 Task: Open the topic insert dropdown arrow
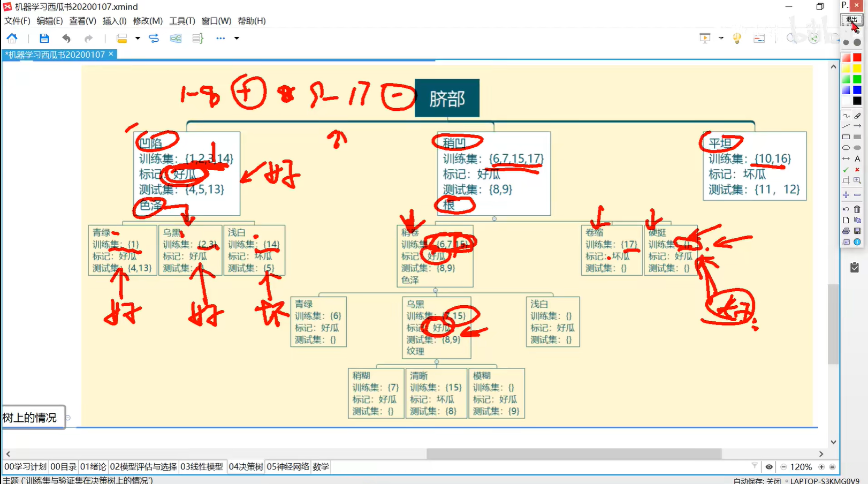click(x=138, y=38)
